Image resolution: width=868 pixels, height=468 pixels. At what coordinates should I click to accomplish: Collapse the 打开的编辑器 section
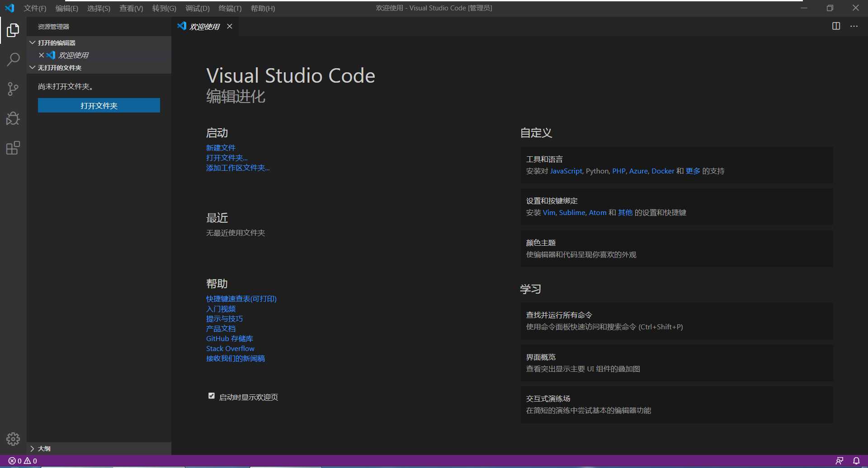click(99, 42)
